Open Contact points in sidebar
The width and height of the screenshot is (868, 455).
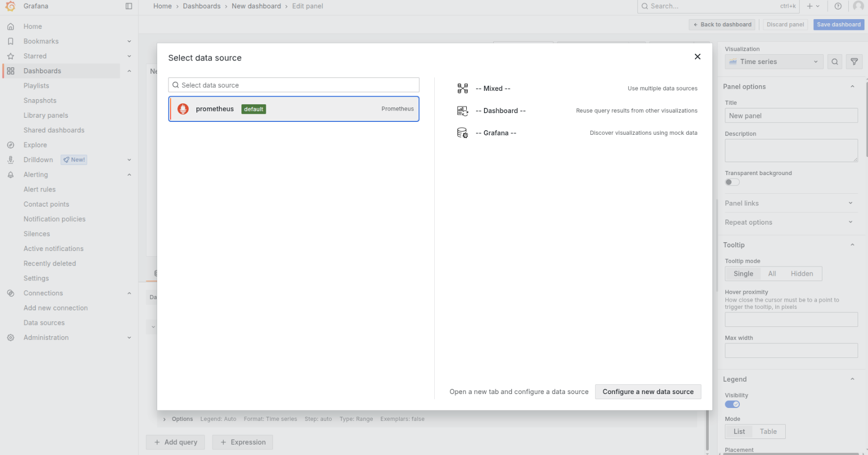click(x=46, y=205)
